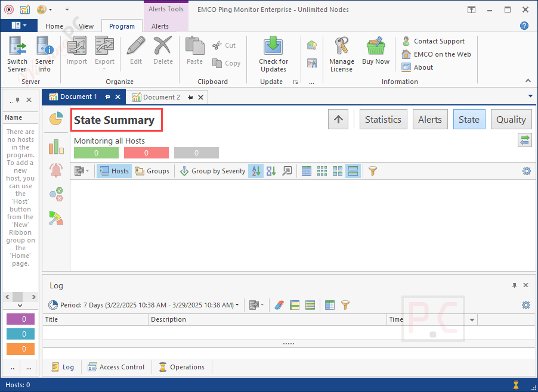Toggle sort descending Z-A button
This screenshot has height=392, width=538.
(271, 170)
